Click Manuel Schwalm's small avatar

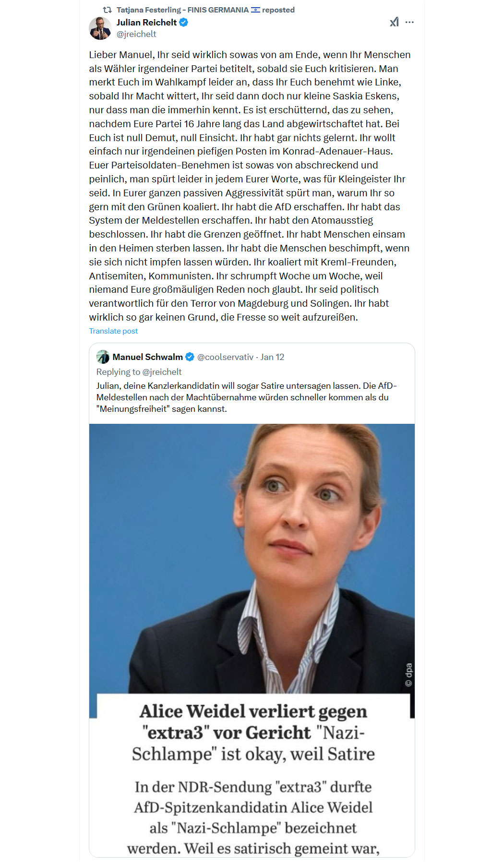[103, 357]
